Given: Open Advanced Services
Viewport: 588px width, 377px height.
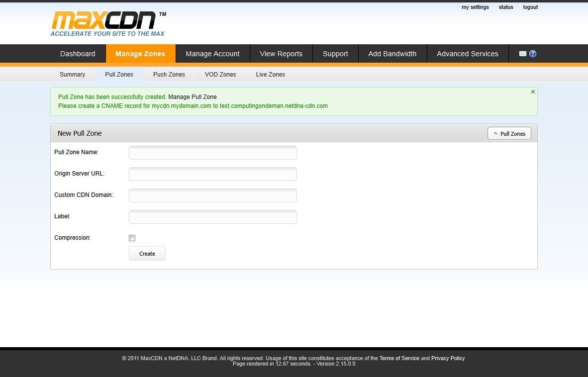Looking at the screenshot, I should pyautogui.click(x=467, y=54).
